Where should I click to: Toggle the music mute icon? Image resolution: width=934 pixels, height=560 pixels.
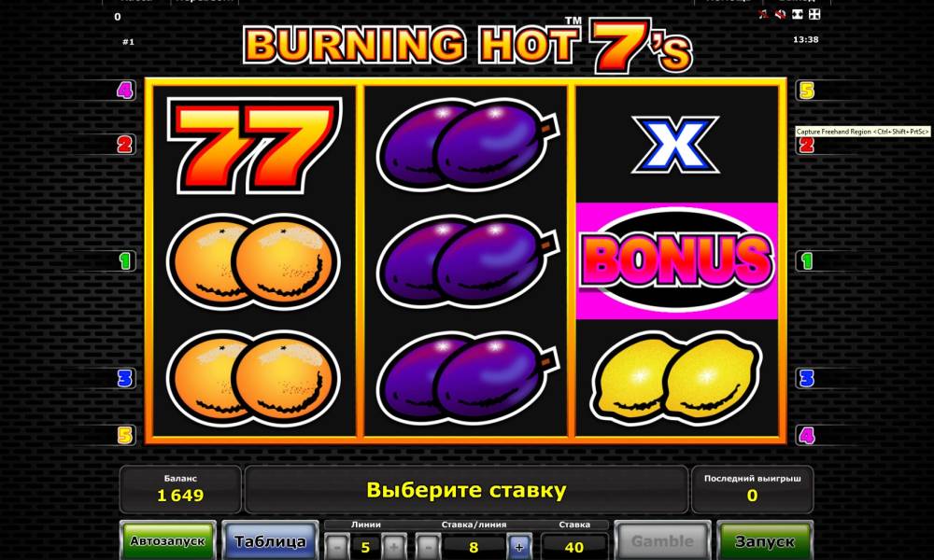pos(764,14)
